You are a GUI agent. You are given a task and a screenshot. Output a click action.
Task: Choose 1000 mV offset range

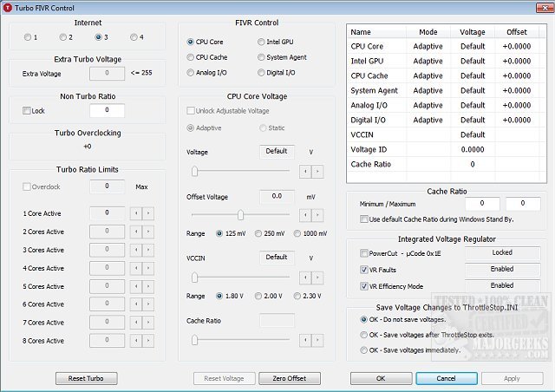click(297, 233)
